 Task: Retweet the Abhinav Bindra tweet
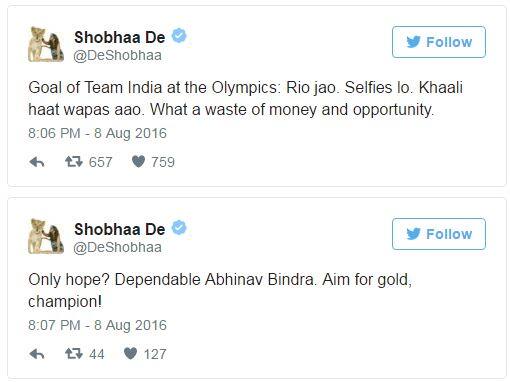click(x=74, y=354)
